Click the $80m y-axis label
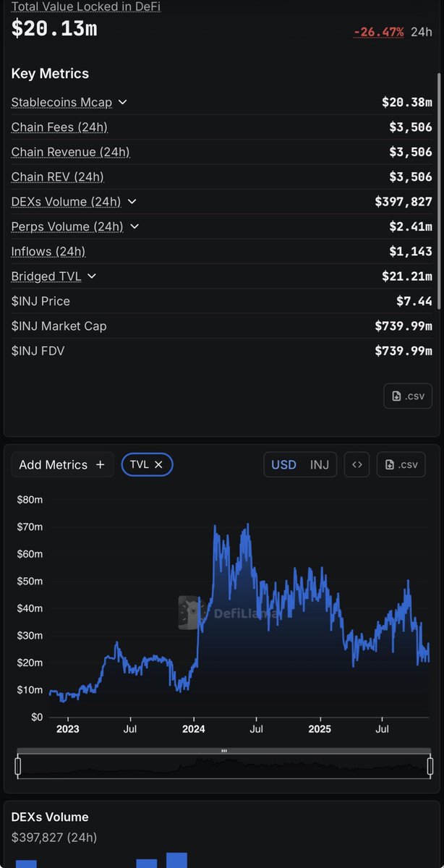This screenshot has height=868, width=444. 30,499
